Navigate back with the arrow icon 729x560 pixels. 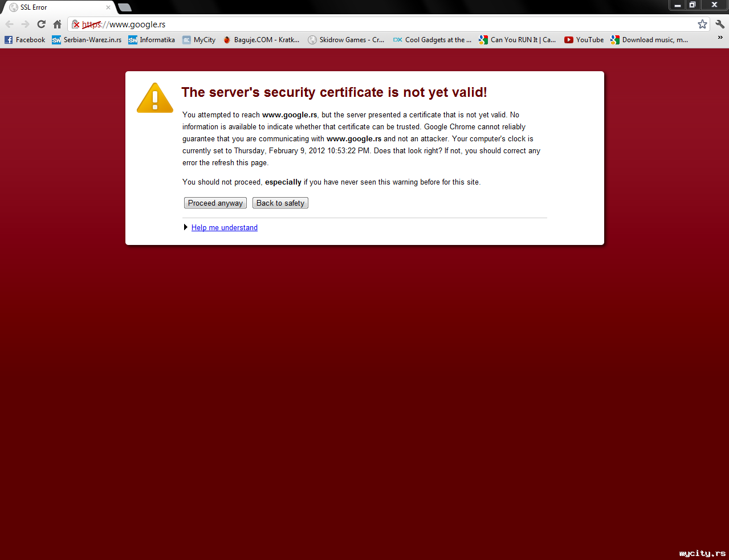[9, 24]
